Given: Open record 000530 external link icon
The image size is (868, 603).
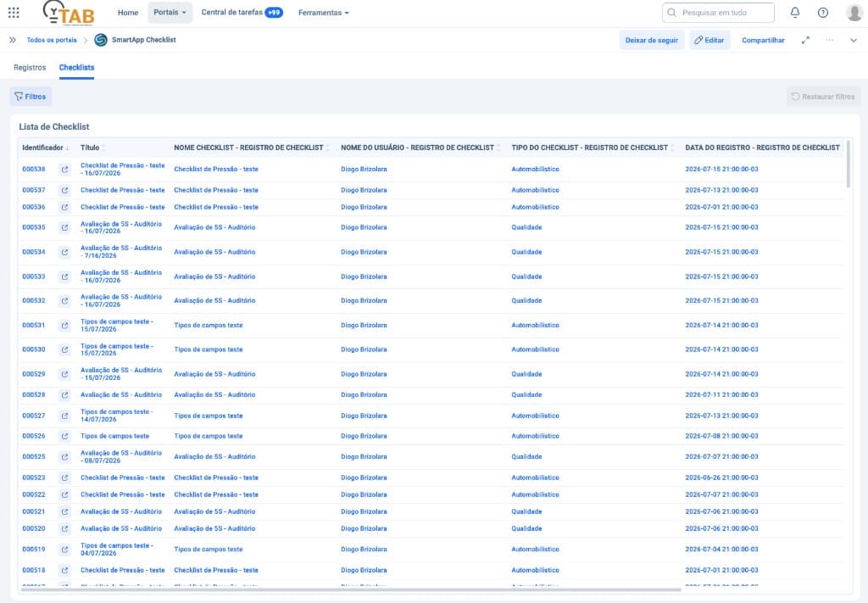Looking at the screenshot, I should click(x=64, y=349).
